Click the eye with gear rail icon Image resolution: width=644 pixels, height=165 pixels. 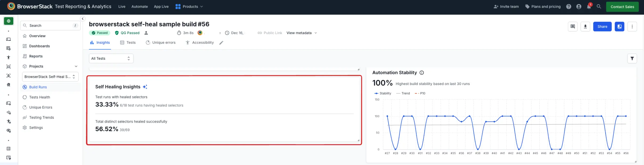pos(9,131)
